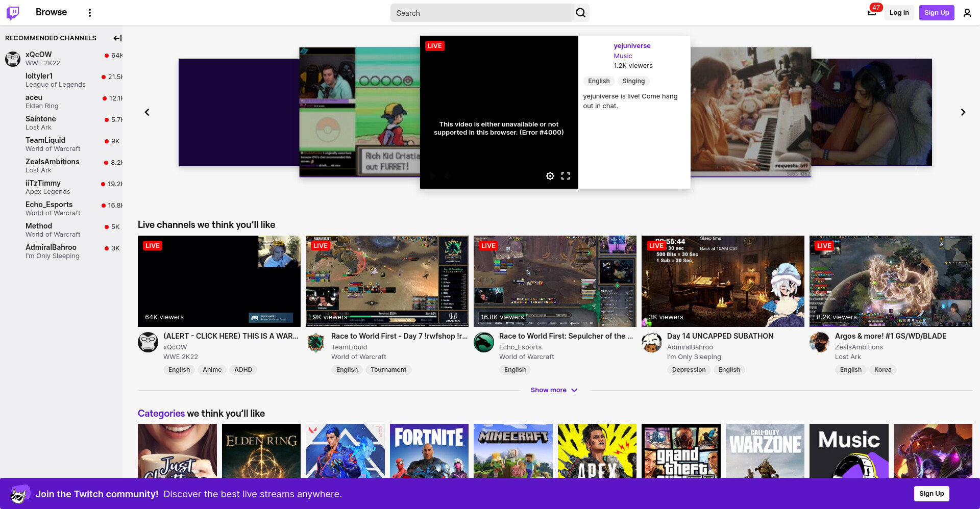Select ZealsAmbitions in recommended channels

point(61,166)
